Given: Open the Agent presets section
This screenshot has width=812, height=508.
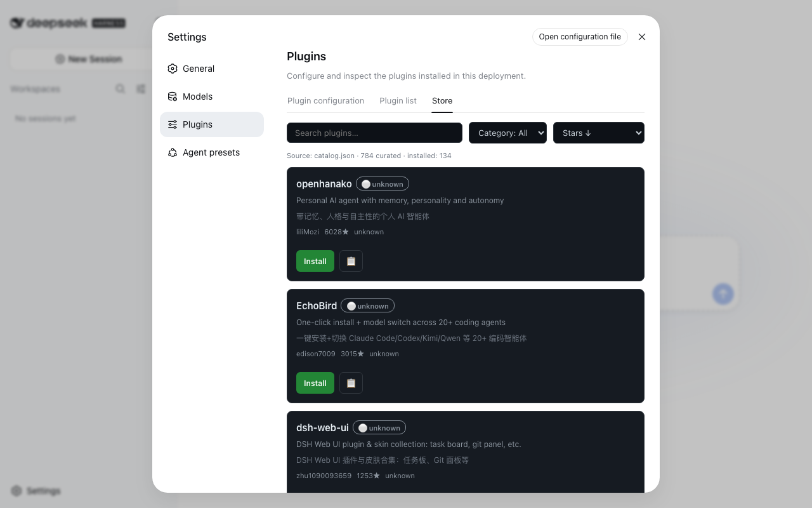Looking at the screenshot, I should point(211,152).
